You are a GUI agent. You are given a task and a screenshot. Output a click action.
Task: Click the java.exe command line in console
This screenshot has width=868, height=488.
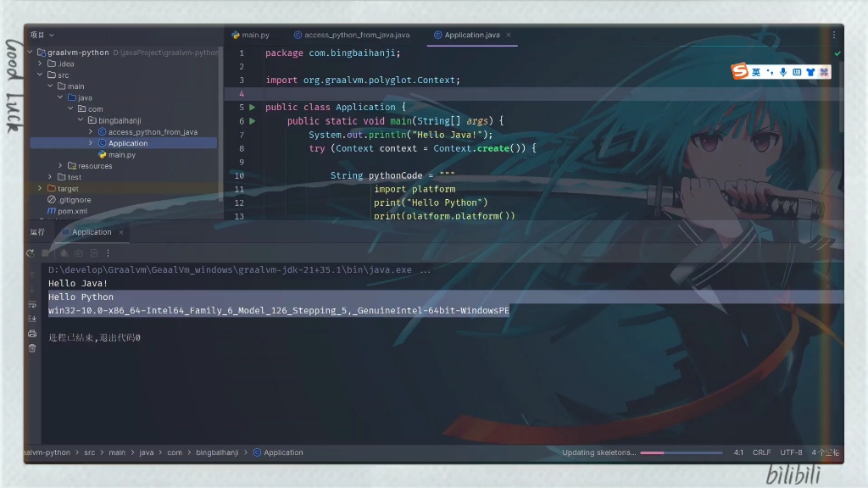coord(239,270)
